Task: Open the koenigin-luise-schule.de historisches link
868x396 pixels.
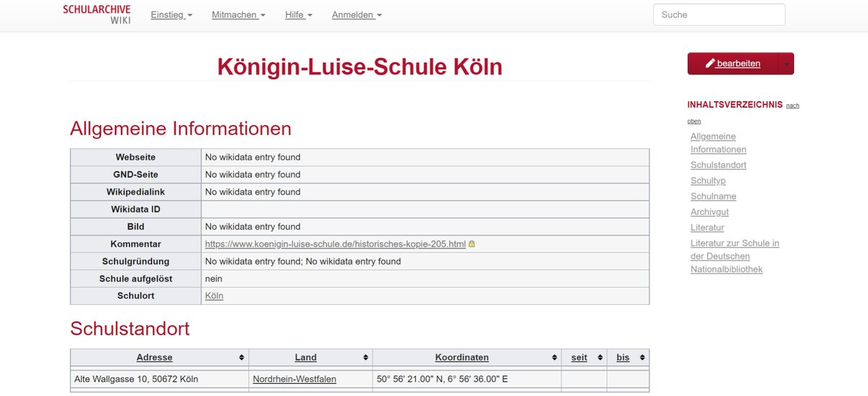Action: 336,244
